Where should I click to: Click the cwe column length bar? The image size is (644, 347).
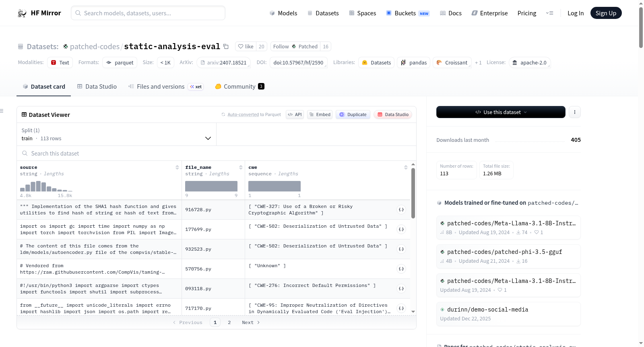275,186
